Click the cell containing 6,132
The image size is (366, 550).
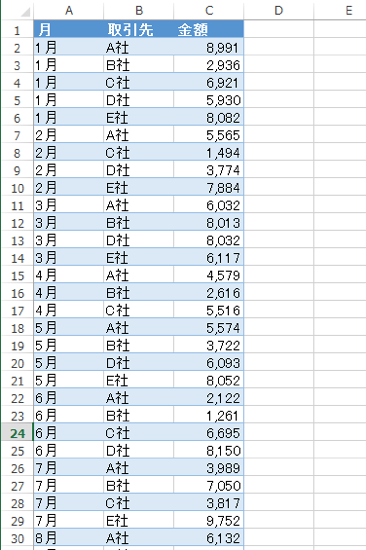(208, 538)
